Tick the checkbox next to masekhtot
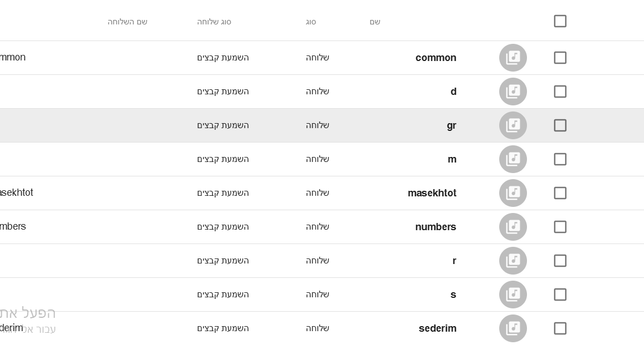Viewport: 644px width, 345px height. point(560,193)
